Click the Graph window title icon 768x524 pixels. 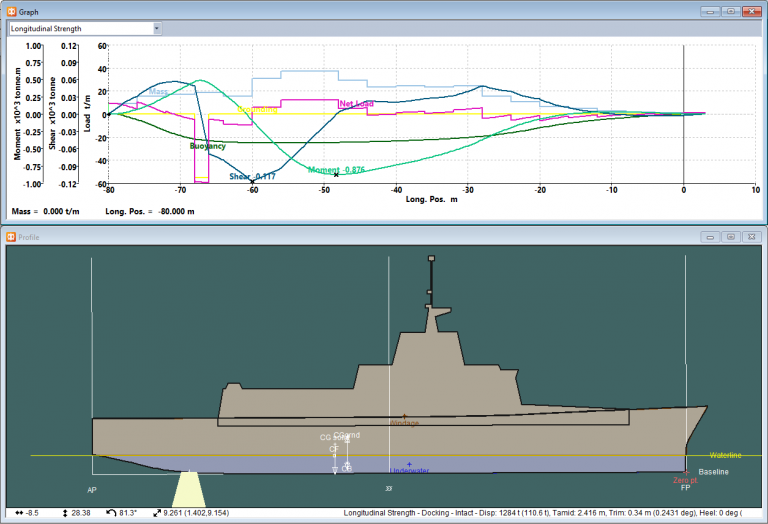coord(11,11)
